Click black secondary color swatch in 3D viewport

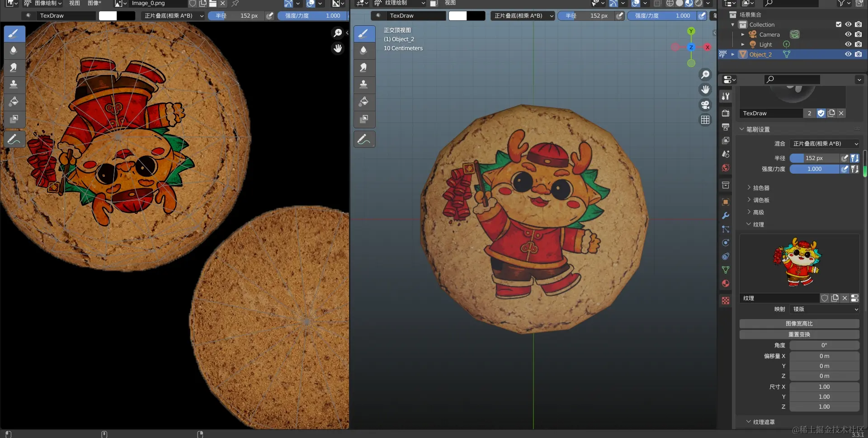pyautogui.click(x=476, y=15)
